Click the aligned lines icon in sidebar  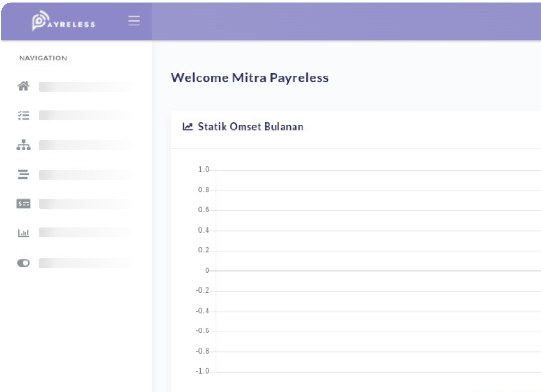click(x=23, y=174)
